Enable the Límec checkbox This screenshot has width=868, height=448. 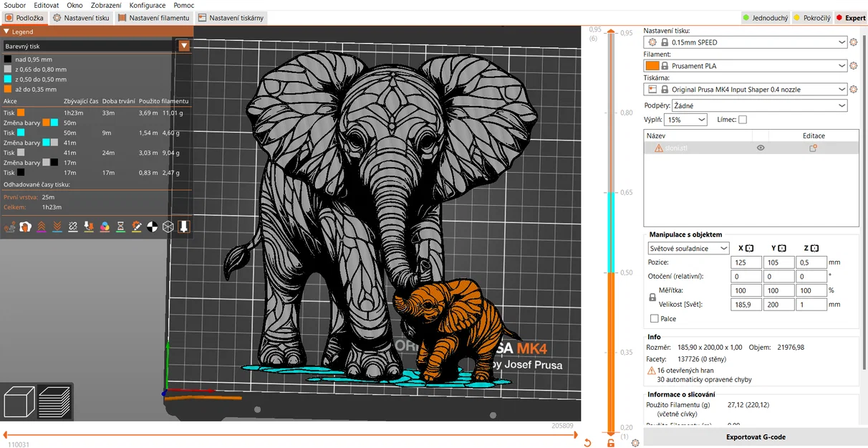point(743,120)
